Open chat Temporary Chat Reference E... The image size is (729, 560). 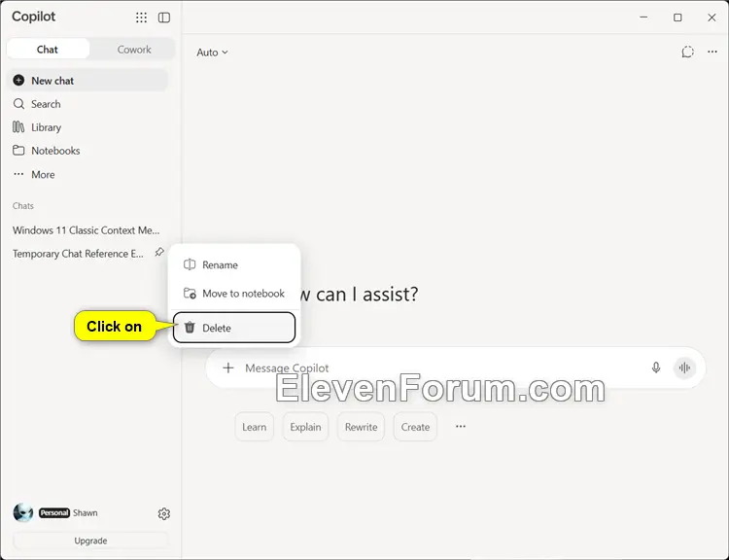[x=78, y=254]
